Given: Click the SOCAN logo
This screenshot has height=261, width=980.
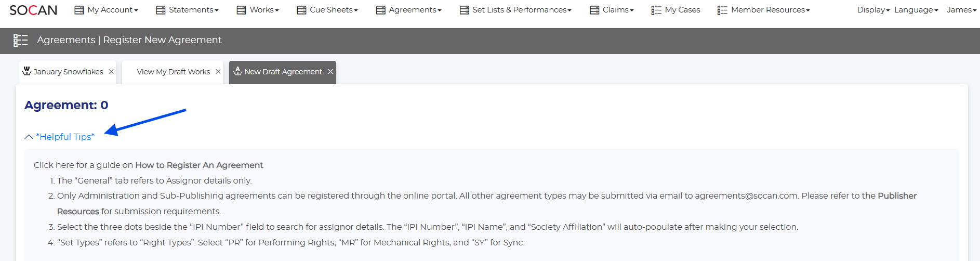Looking at the screenshot, I should tap(33, 10).
